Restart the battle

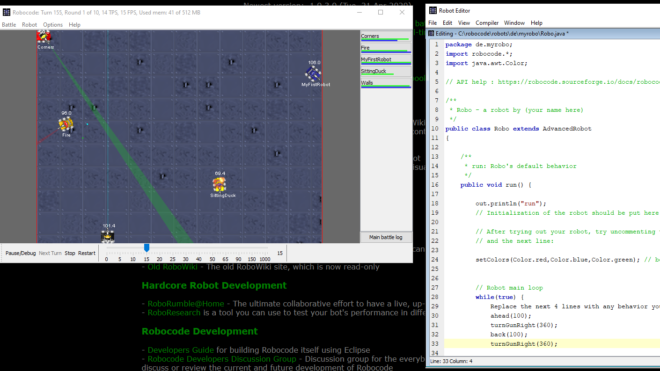click(87, 253)
